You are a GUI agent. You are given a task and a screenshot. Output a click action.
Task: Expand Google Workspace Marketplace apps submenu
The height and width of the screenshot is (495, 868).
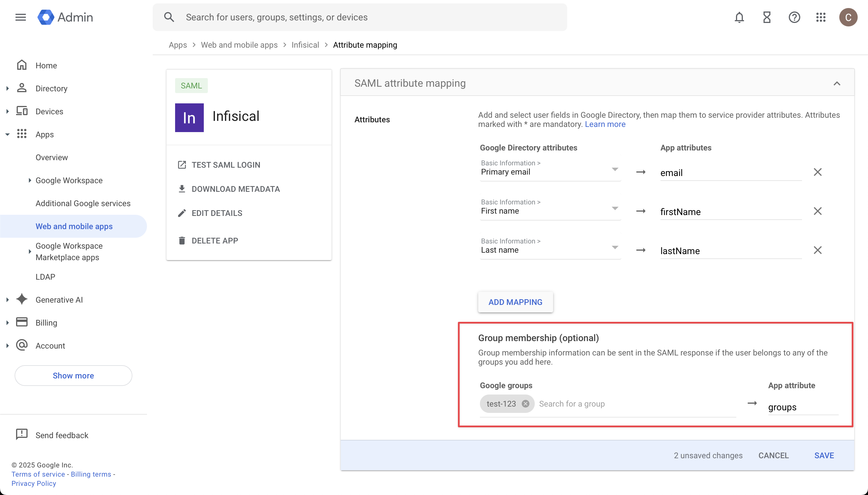[30, 252]
